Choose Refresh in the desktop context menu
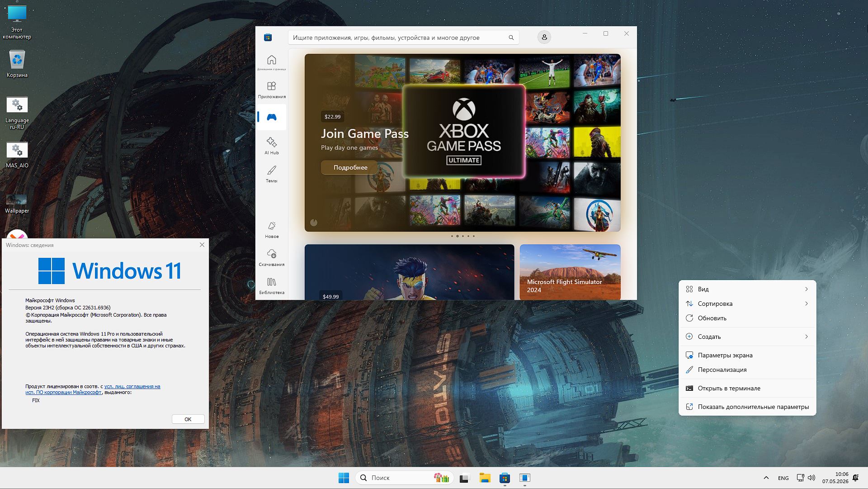This screenshot has height=489, width=868. pyautogui.click(x=747, y=318)
